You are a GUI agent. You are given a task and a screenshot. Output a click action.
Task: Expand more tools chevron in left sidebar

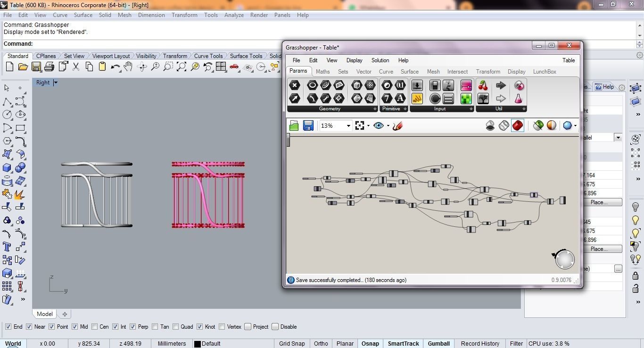[x=23, y=299]
